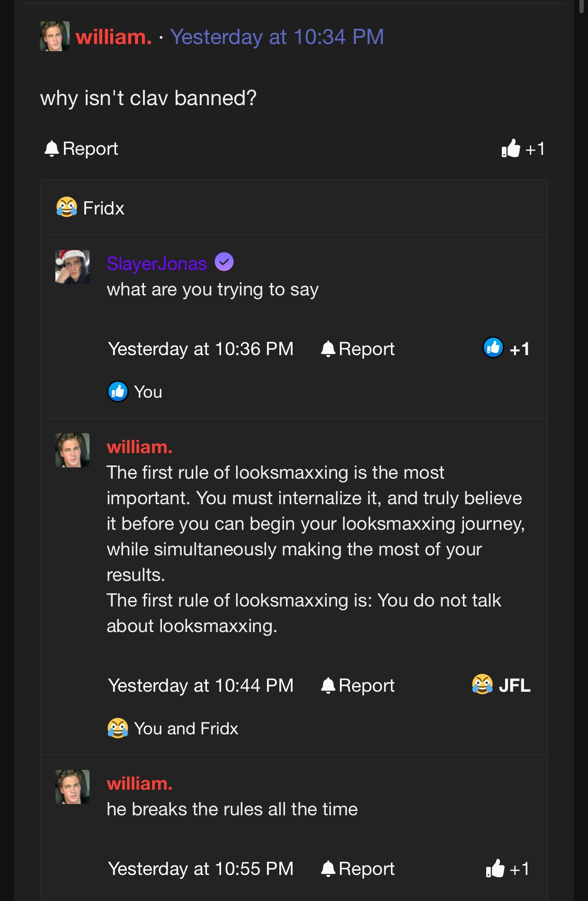Click william.'s avatar beside the looksmaxxing comment

[72, 450]
